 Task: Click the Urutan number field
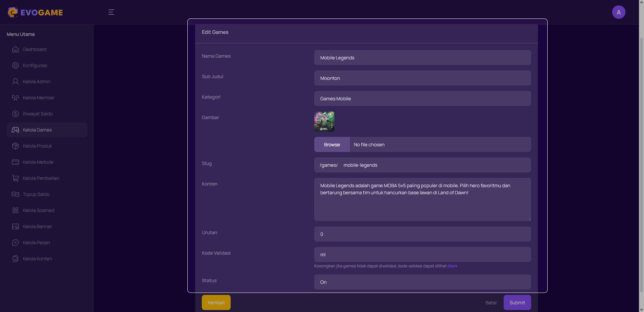(x=422, y=234)
